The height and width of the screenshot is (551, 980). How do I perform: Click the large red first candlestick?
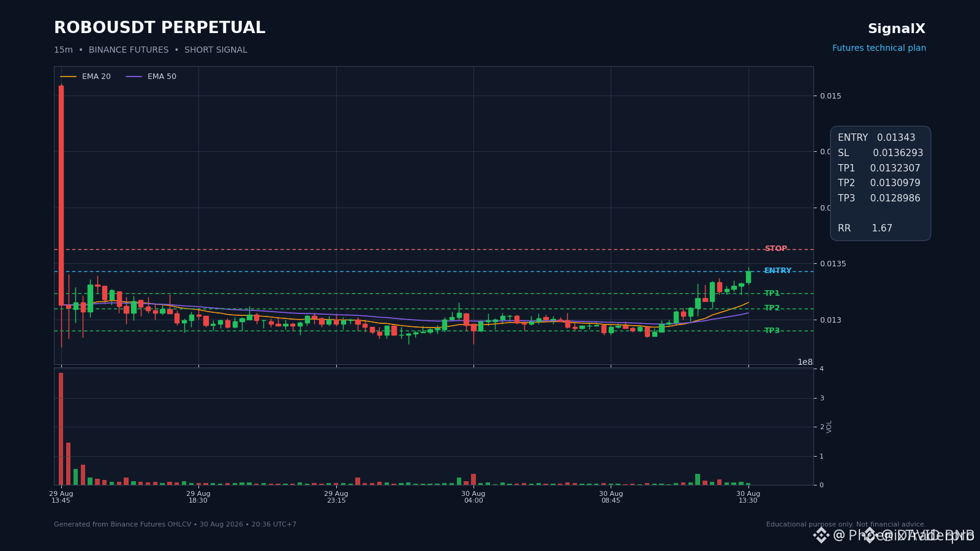[61, 195]
